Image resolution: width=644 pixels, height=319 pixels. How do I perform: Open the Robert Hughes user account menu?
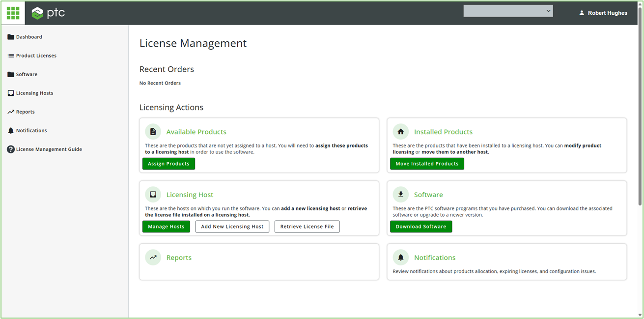pyautogui.click(x=603, y=13)
